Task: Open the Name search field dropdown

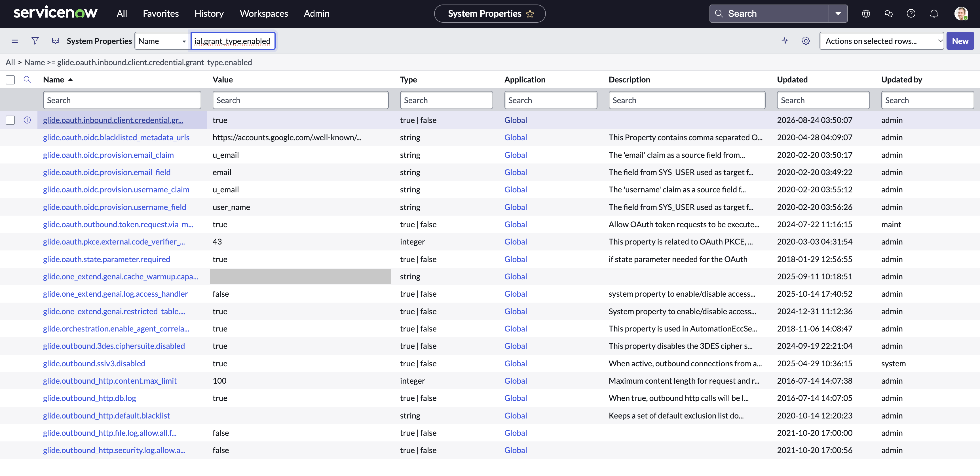Action: 162,41
